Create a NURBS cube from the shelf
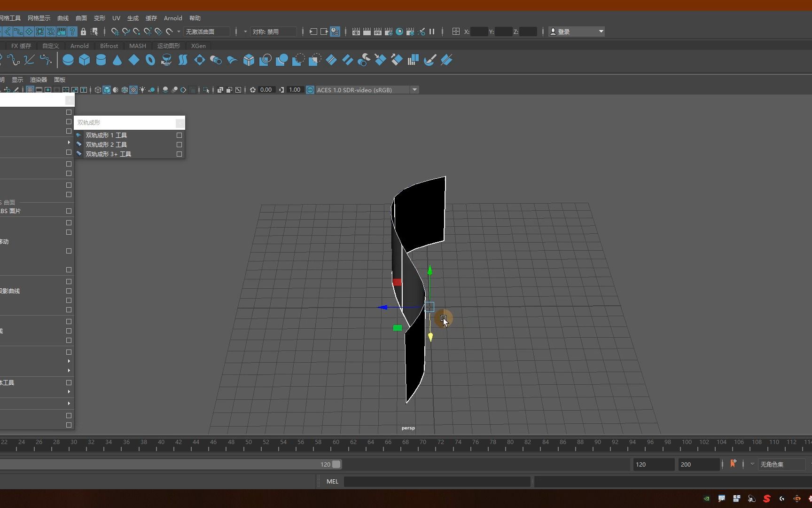Screen dimensions: 812x508 (85, 60)
